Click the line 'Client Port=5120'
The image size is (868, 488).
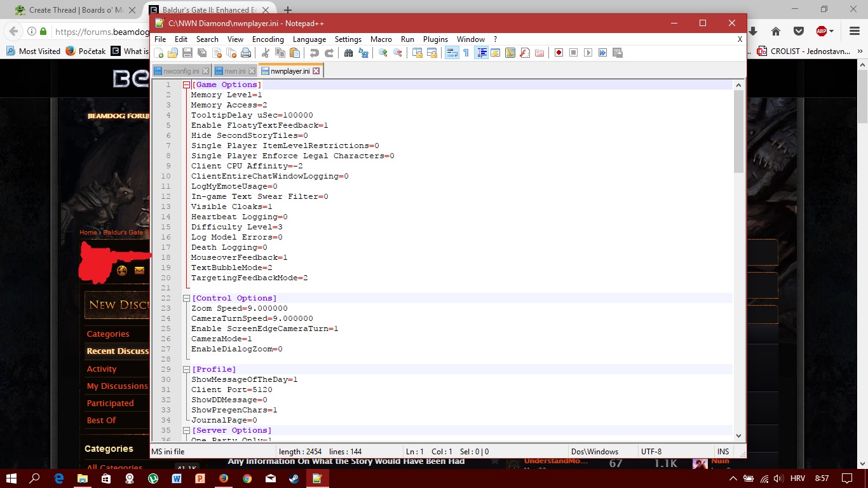(x=232, y=390)
